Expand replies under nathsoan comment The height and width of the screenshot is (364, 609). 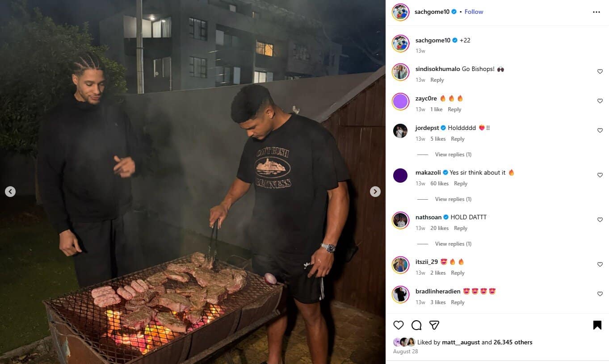(453, 244)
